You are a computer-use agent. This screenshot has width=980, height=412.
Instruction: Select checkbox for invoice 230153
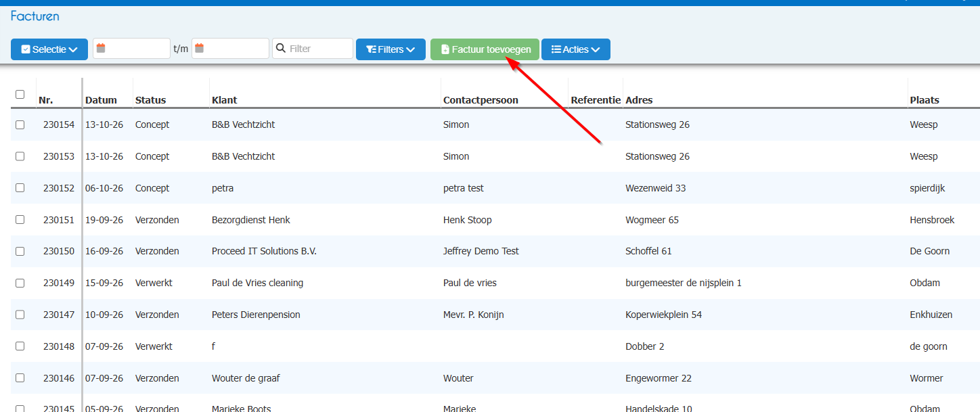[x=20, y=156]
